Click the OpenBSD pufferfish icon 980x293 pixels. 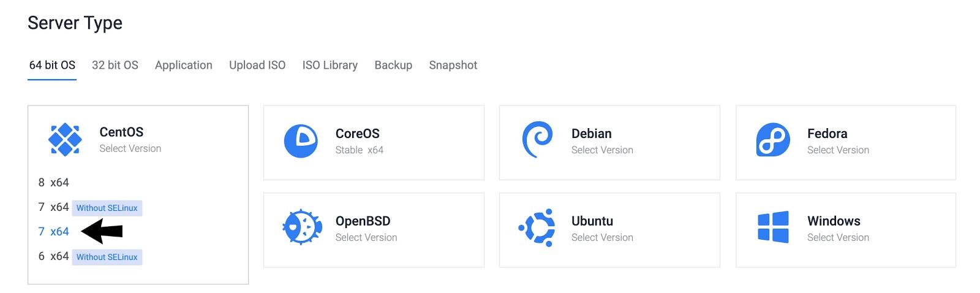301,228
